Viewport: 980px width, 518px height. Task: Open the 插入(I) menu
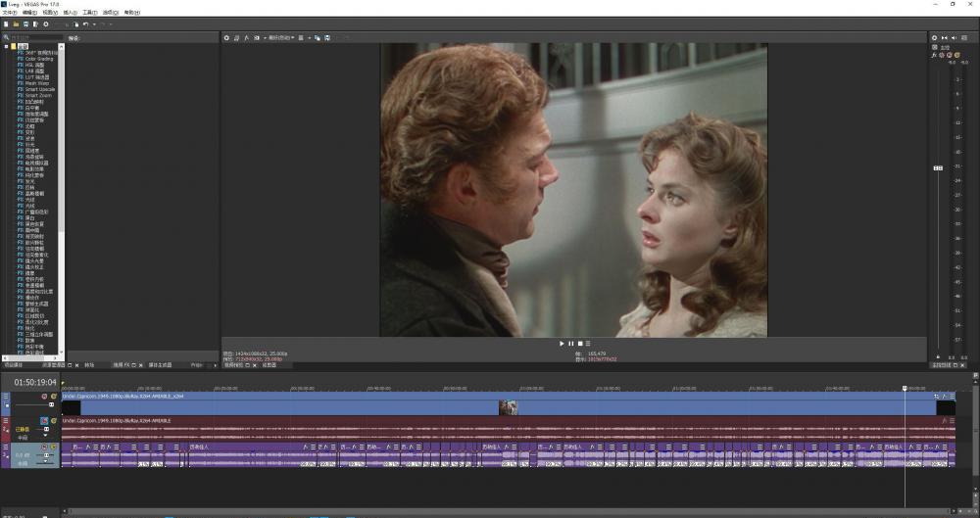(70, 13)
